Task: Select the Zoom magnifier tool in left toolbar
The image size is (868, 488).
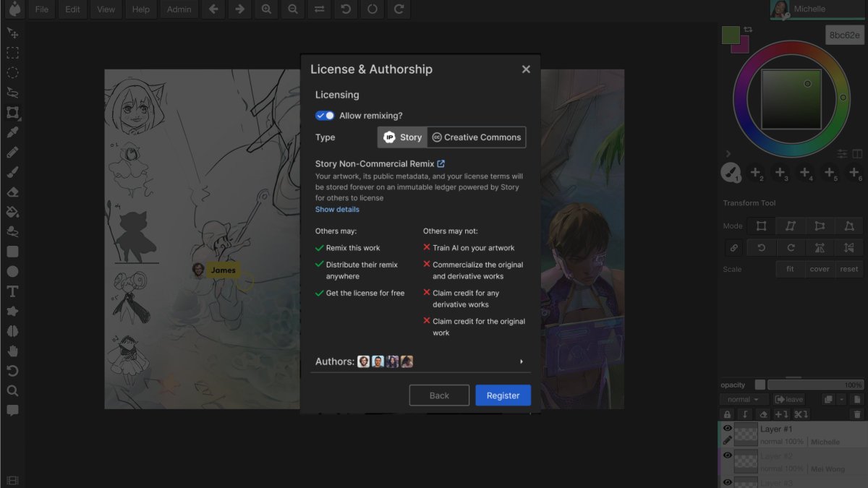Action: coord(12,390)
